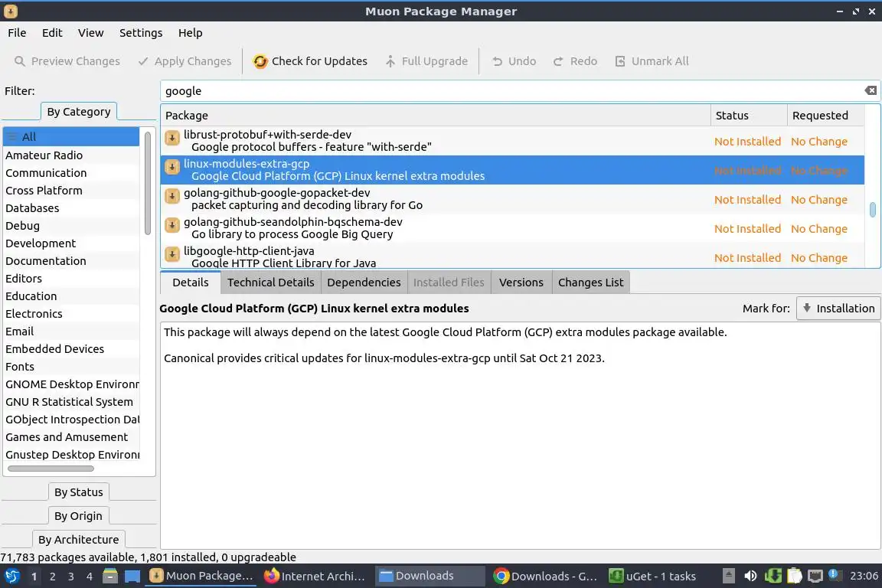The image size is (882, 588).
Task: Mark package for Installation
Action: click(838, 309)
